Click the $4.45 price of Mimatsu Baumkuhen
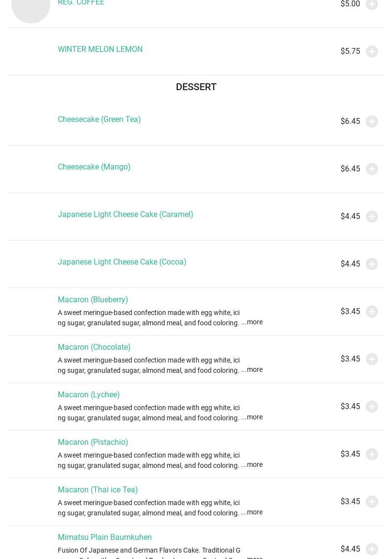This screenshot has width=392, height=559. point(350,549)
